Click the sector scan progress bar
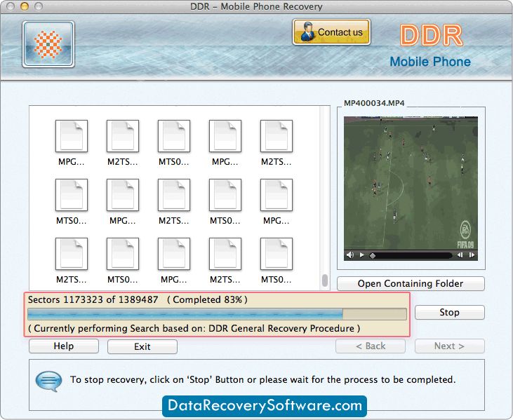Screen dimensions: 513x420 coord(217,314)
